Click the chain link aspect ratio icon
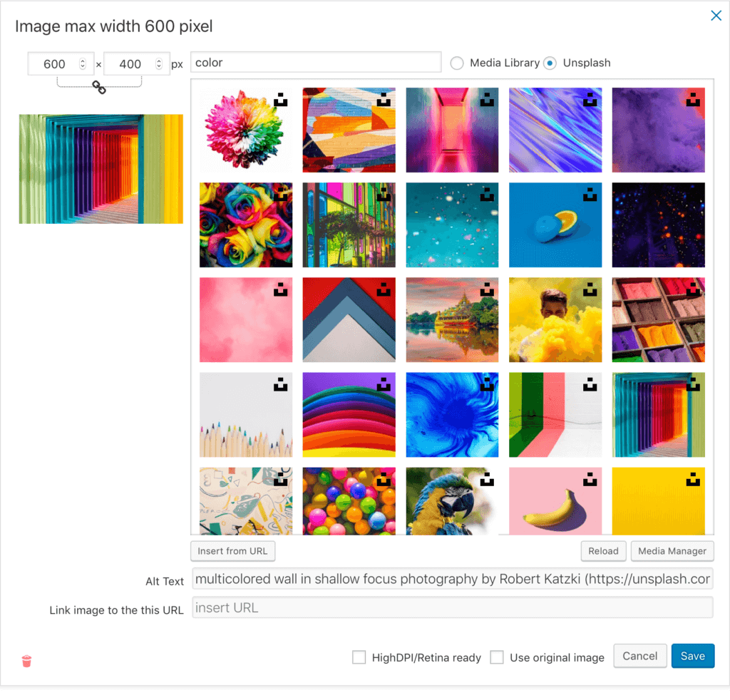 99,88
